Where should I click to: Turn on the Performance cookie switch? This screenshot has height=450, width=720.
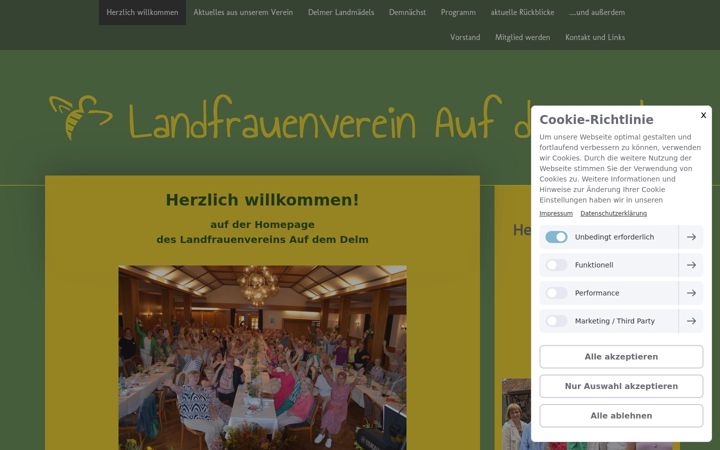[556, 293]
